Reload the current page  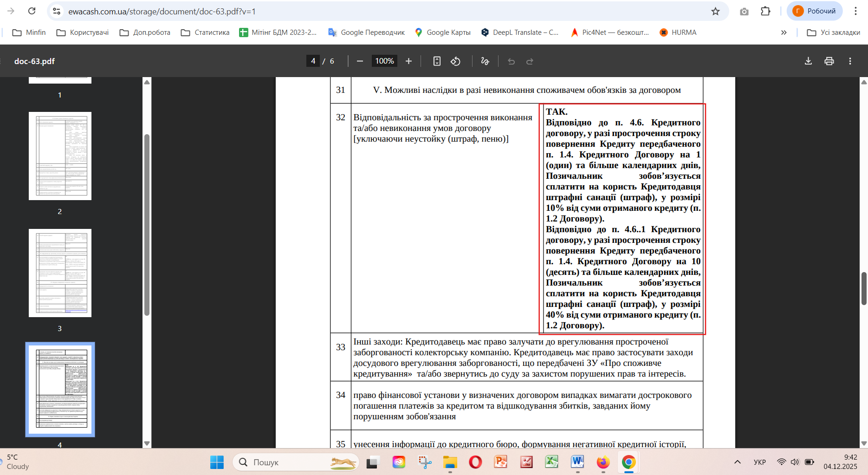click(x=32, y=11)
